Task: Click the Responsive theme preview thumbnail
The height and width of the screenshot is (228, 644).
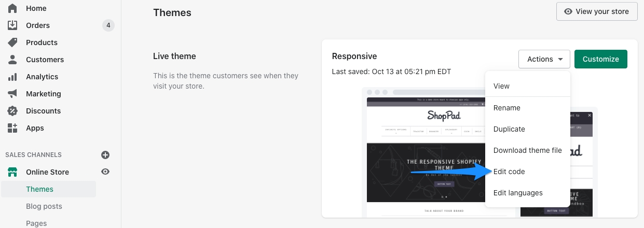Action: coord(423,155)
